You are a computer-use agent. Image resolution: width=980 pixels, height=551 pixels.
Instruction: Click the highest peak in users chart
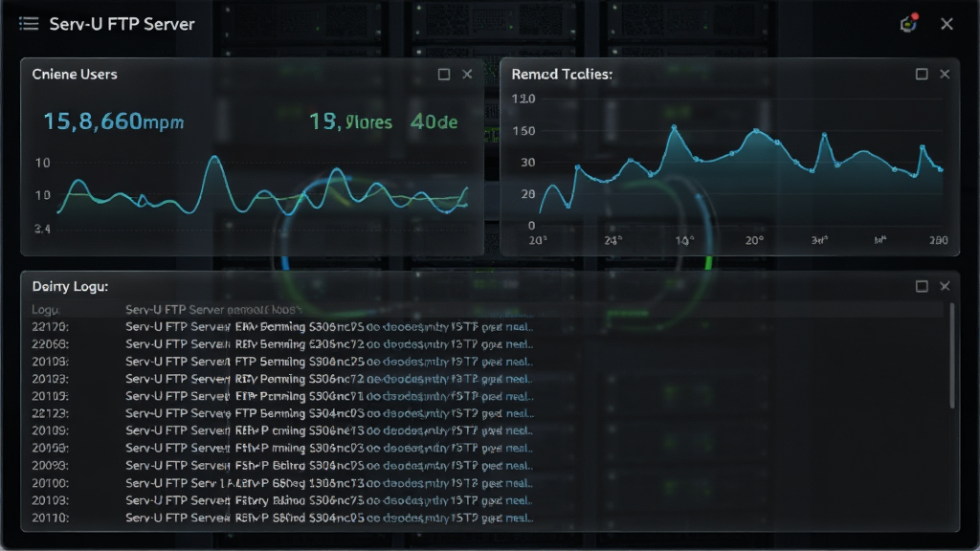point(215,158)
